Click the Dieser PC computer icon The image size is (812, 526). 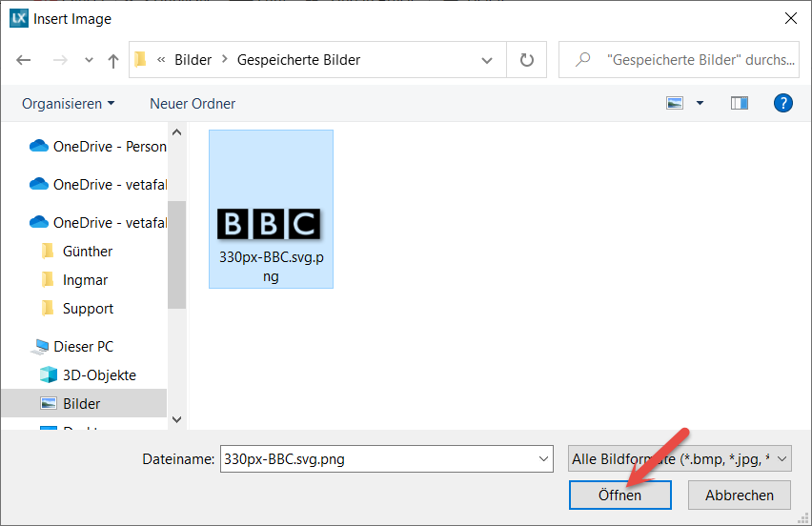(x=40, y=347)
